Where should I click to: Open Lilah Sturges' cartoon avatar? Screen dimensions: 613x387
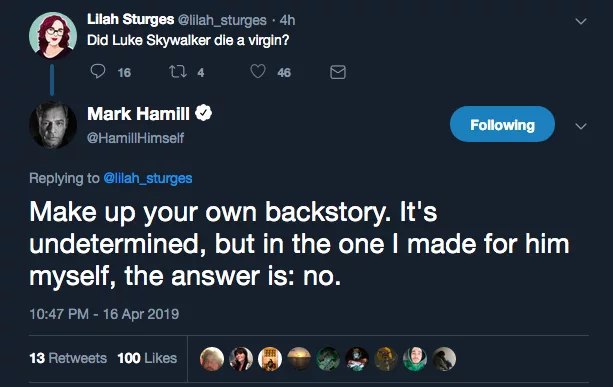pos(53,36)
